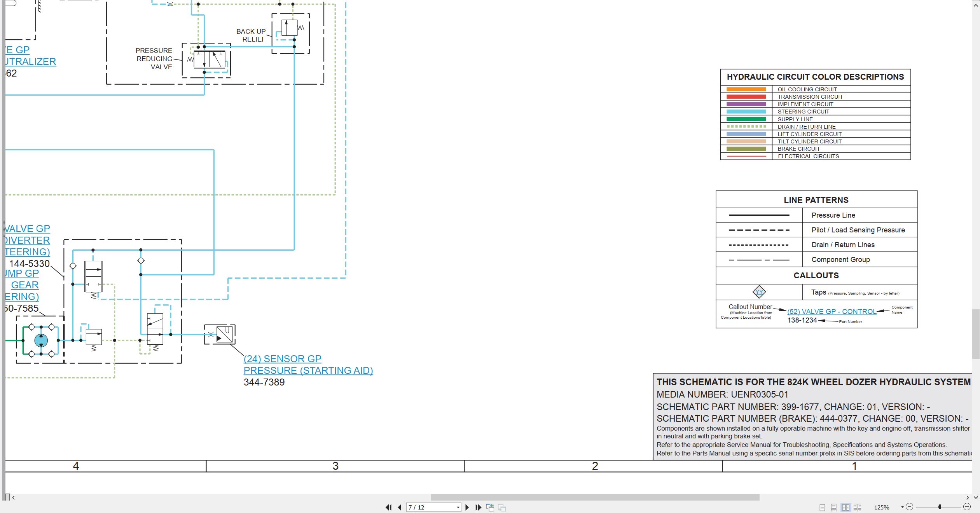Image resolution: width=980 pixels, height=513 pixels.
Task: Switch to continuous page view
Action: point(833,507)
